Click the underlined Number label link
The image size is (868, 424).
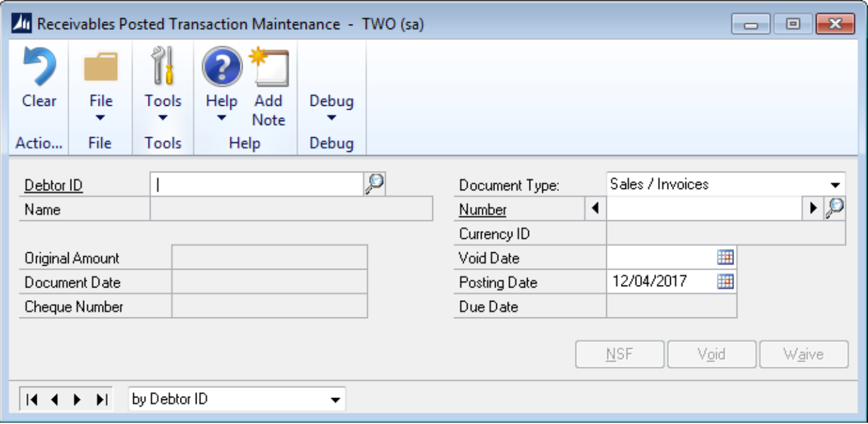(482, 210)
